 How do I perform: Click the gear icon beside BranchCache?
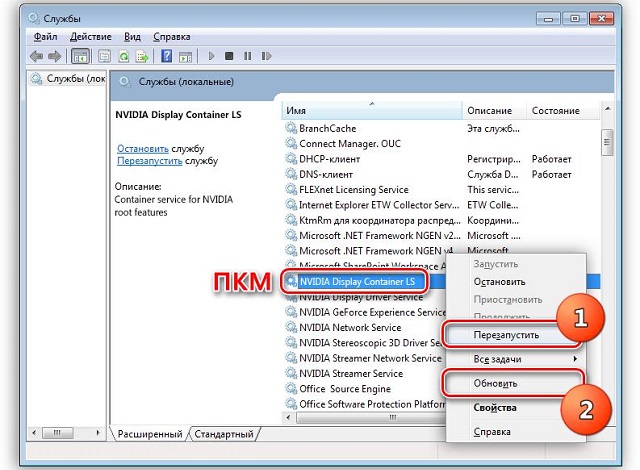(x=291, y=128)
